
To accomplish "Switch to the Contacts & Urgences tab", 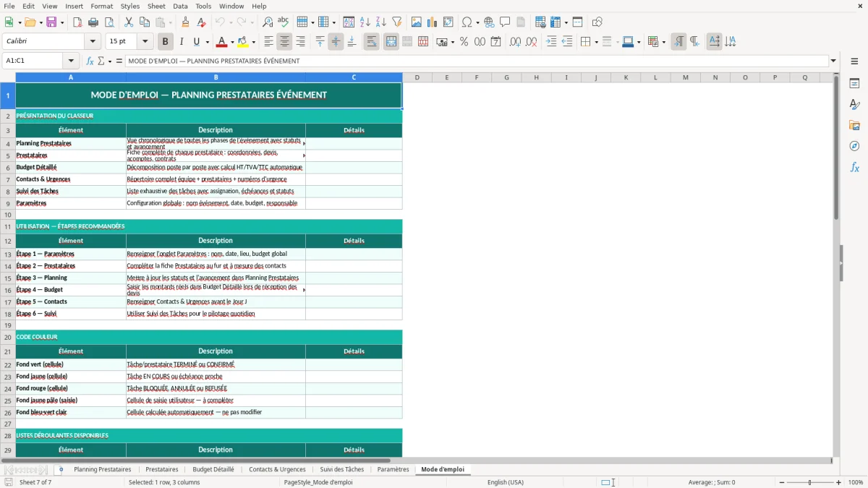I will [x=277, y=469].
